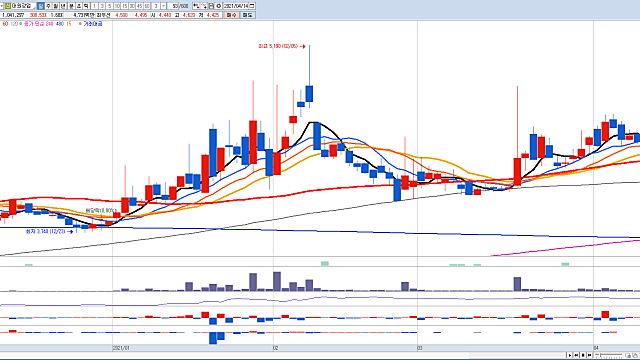
Task: Click the blue candle at the February peak
Action: (309, 94)
